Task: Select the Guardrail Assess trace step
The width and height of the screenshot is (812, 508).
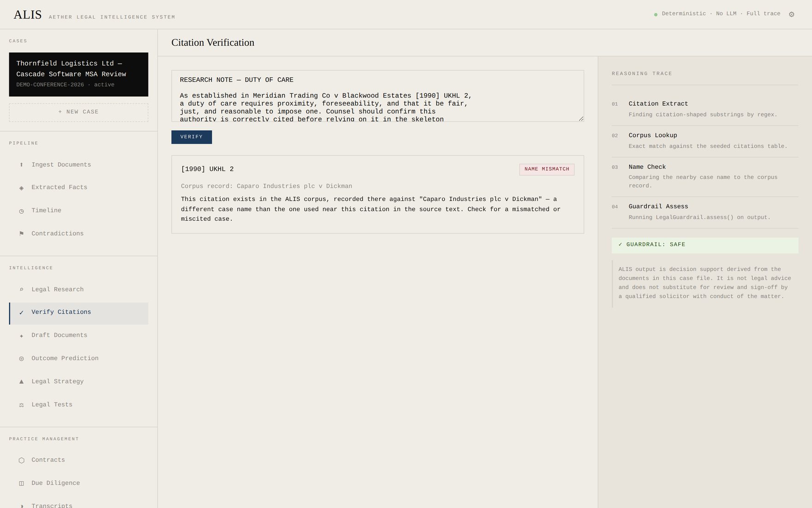Action: [x=705, y=212]
